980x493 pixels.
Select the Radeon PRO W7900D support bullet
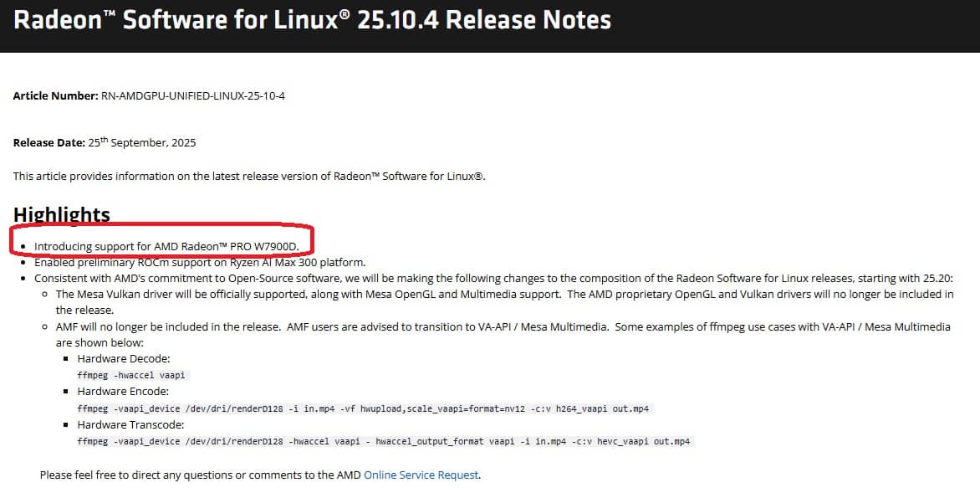tap(166, 246)
